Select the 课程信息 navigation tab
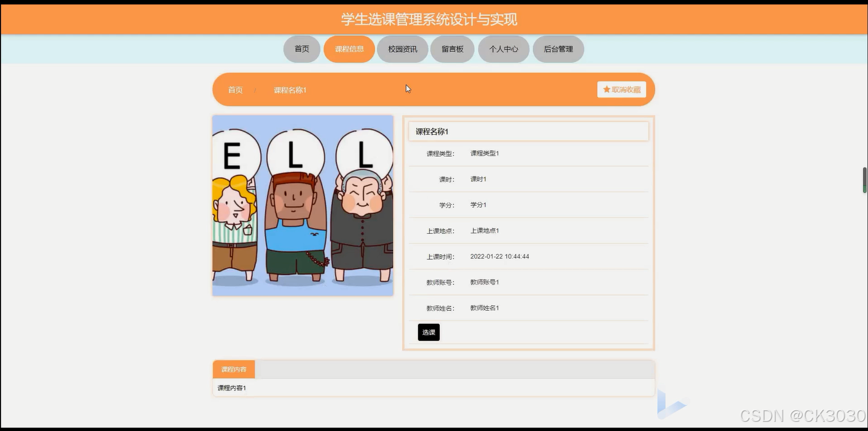868x431 pixels. click(349, 49)
